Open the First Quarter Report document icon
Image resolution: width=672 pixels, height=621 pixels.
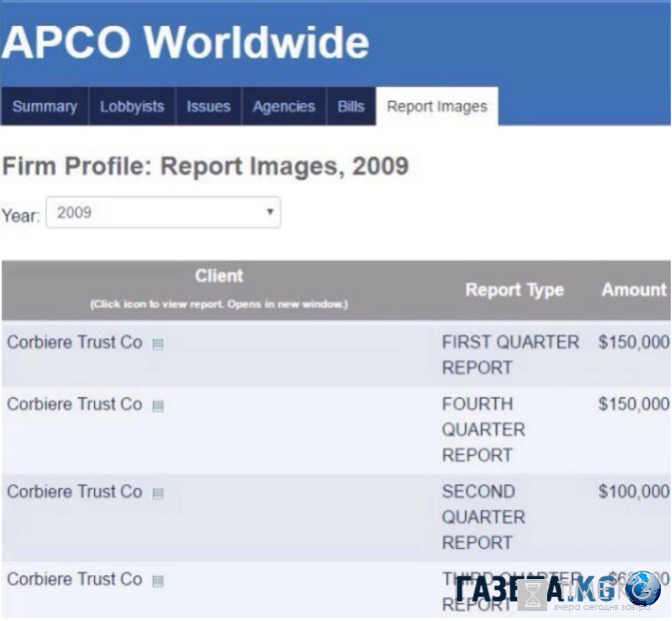tap(158, 344)
